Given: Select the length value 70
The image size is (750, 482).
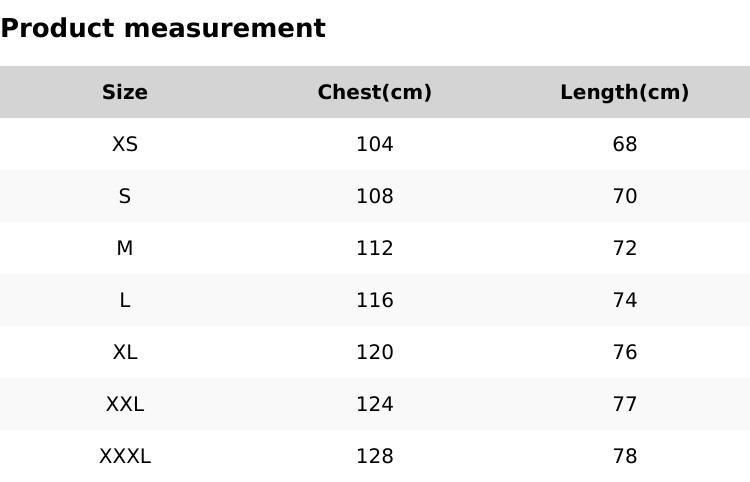Looking at the screenshot, I should (625, 197).
